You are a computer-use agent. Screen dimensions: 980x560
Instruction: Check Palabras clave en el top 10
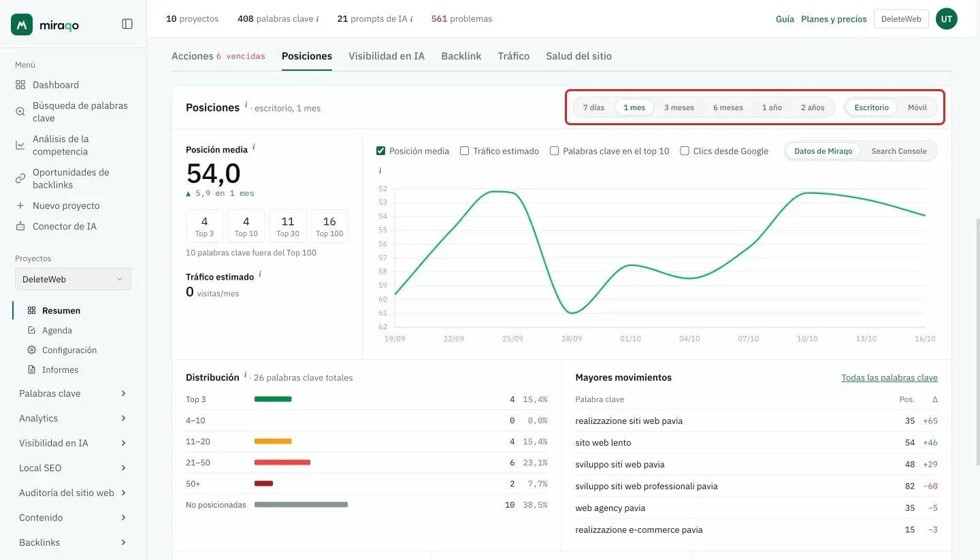point(555,151)
